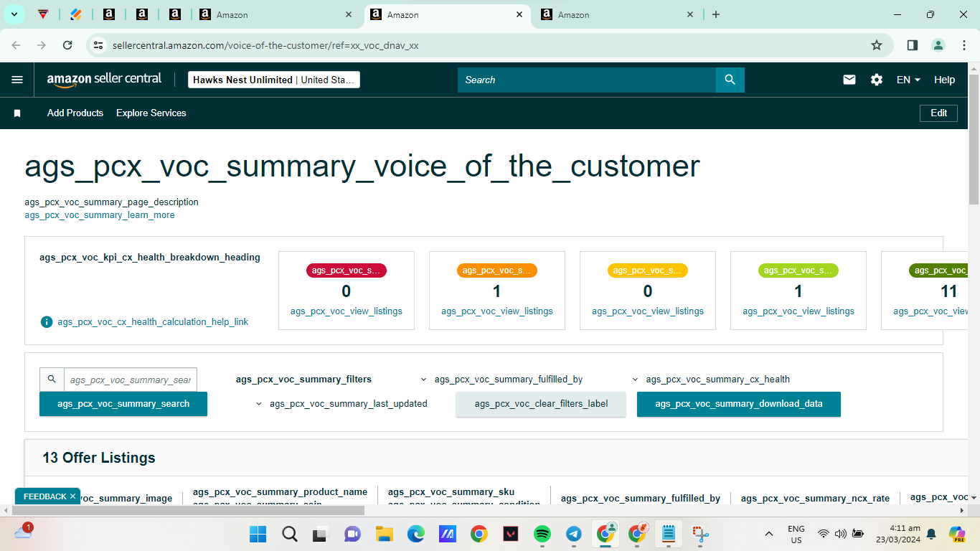980x551 pixels.
Task: Open Chrome side panel icon
Action: pos(912,45)
